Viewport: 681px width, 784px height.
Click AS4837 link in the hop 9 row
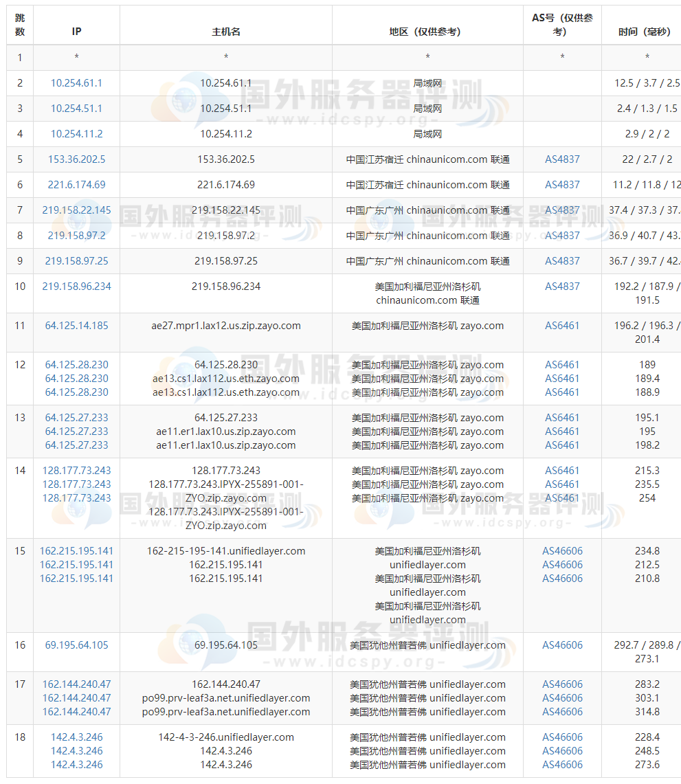562,261
